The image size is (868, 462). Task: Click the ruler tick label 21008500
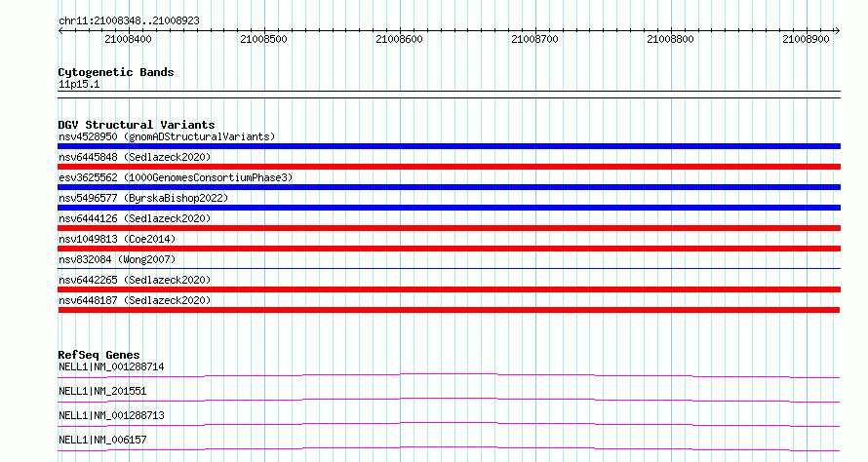pyautogui.click(x=263, y=39)
